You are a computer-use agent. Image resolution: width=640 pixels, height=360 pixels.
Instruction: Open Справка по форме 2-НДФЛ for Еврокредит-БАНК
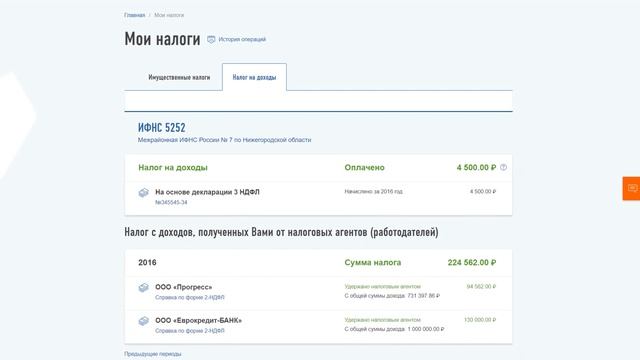tap(190, 331)
